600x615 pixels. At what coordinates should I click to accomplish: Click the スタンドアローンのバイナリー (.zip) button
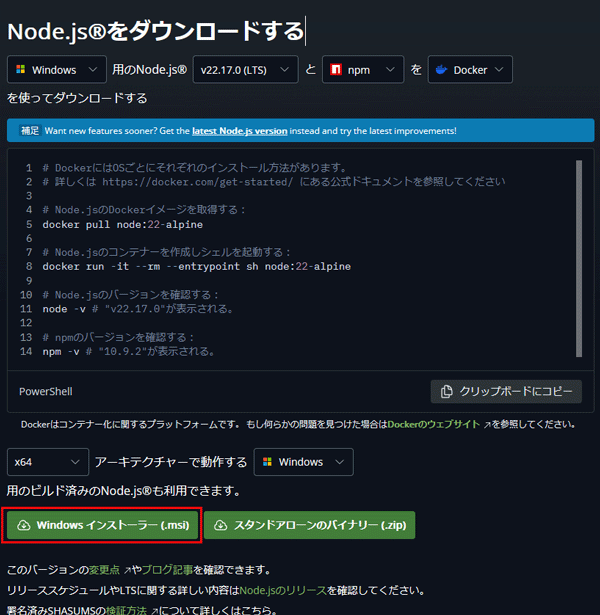coord(309,525)
